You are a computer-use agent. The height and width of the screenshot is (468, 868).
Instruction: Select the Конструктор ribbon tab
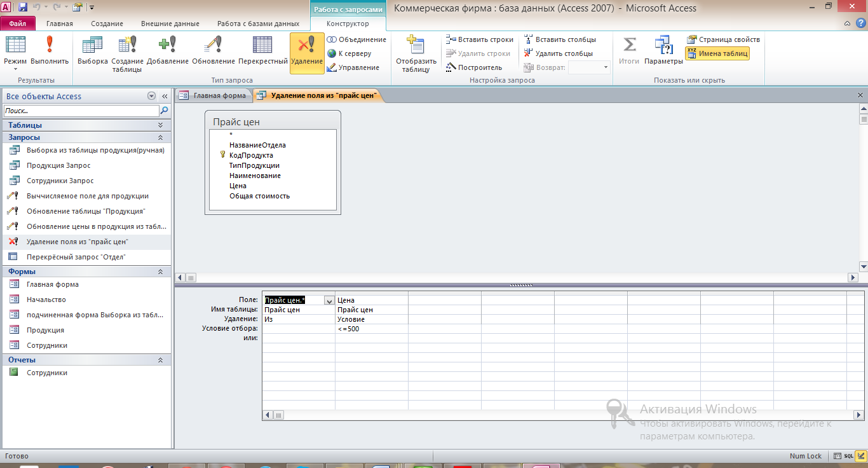point(348,24)
